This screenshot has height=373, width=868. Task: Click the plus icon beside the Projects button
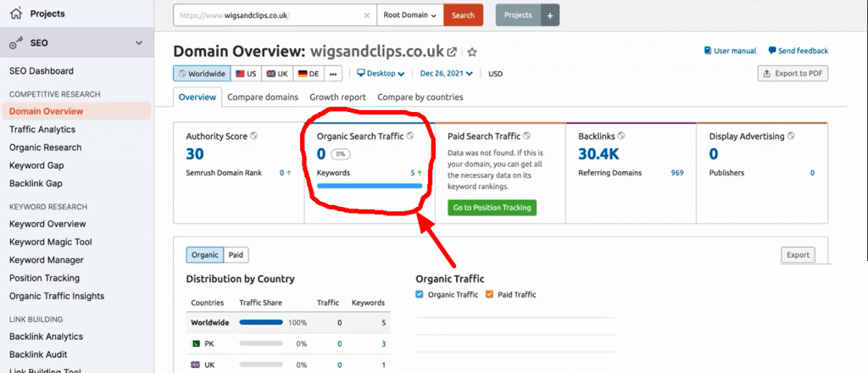click(x=549, y=15)
